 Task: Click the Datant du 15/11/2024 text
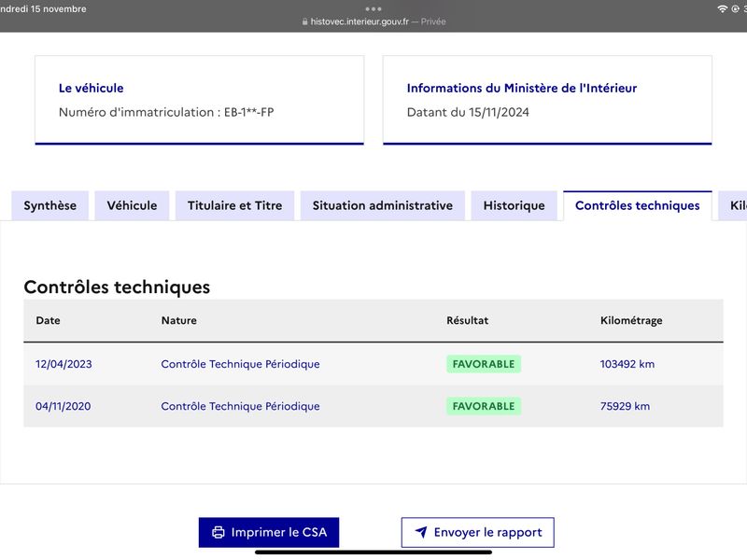pyautogui.click(x=468, y=112)
